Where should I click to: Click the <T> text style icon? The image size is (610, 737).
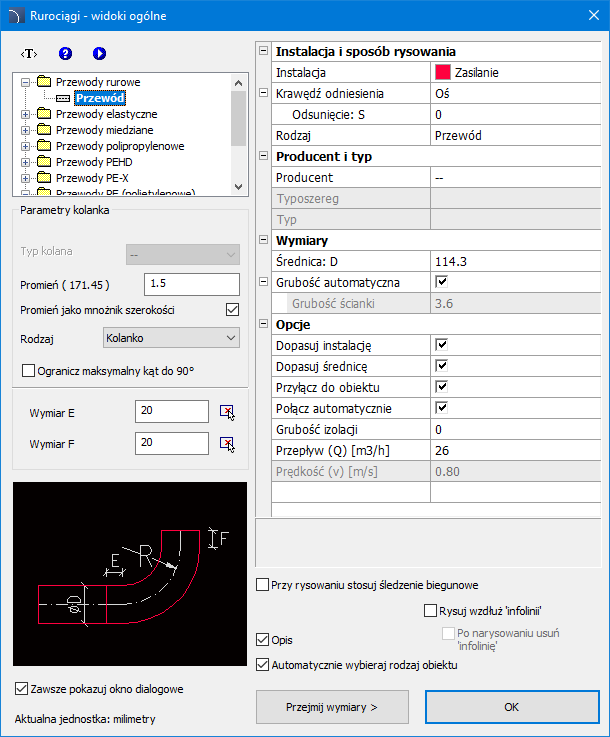coord(29,53)
